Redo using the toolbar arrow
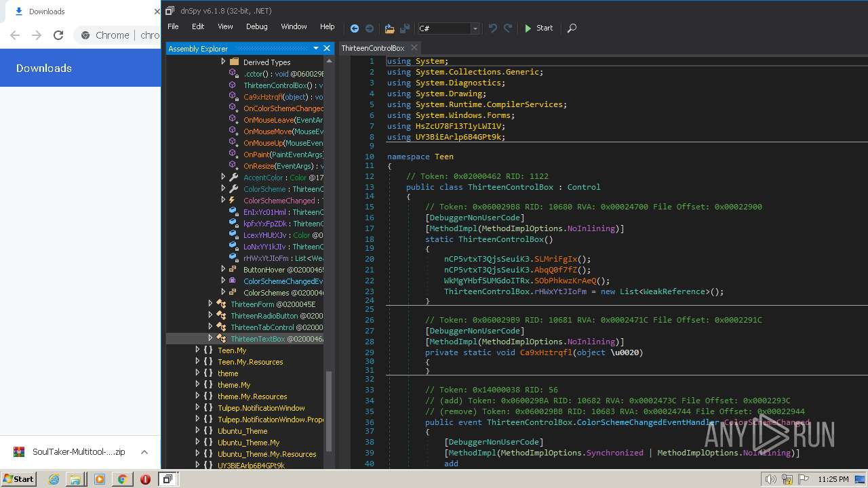Image resolution: width=868 pixels, height=488 pixels. click(x=508, y=28)
